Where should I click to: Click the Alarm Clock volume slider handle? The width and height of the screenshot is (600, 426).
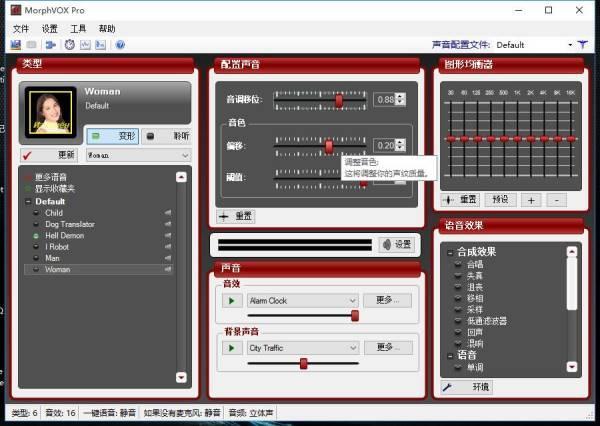(x=355, y=316)
